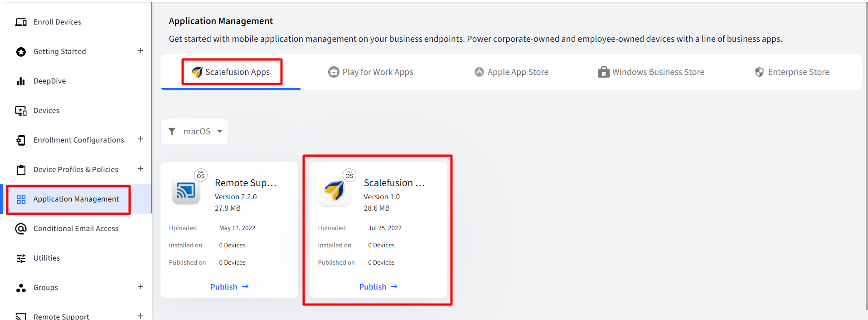Click the Enterprise Store shield icon
The image size is (868, 320).
tap(759, 72)
